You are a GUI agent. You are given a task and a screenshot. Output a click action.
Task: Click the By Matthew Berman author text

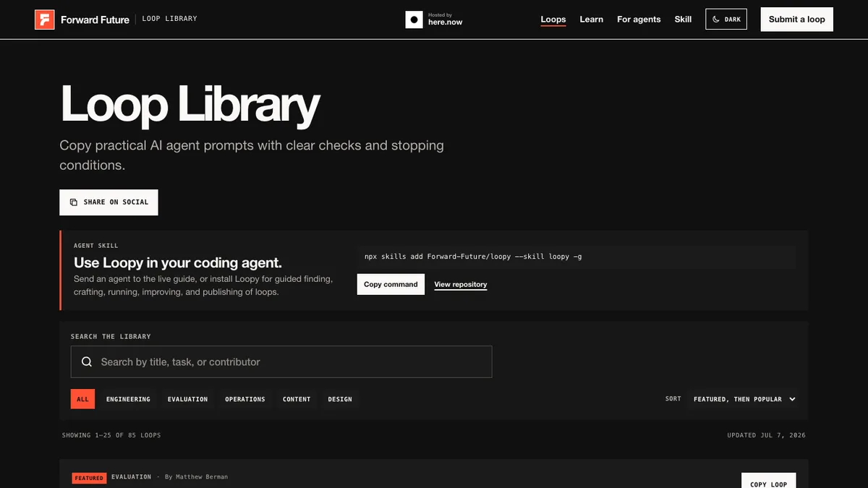coord(196,477)
